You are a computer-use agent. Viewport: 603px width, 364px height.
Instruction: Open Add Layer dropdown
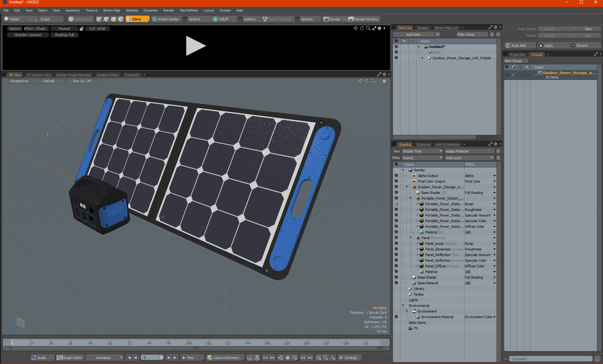click(x=470, y=158)
